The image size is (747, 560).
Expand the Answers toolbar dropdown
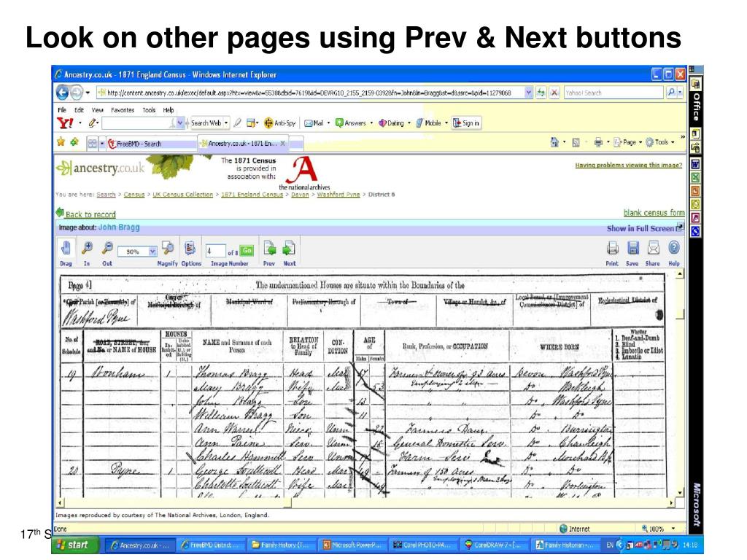click(x=371, y=123)
